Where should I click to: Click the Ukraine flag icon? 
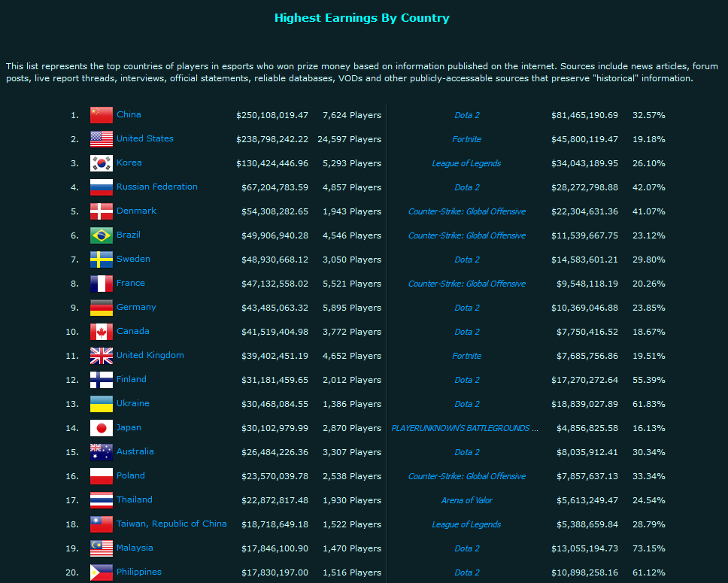tap(101, 403)
